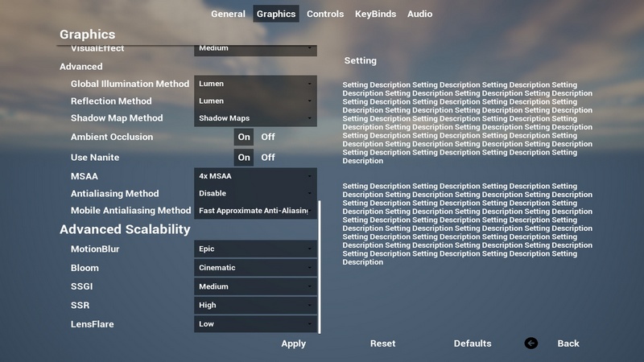The width and height of the screenshot is (644, 362).
Task: Click the Reset button
Action: pos(382,343)
